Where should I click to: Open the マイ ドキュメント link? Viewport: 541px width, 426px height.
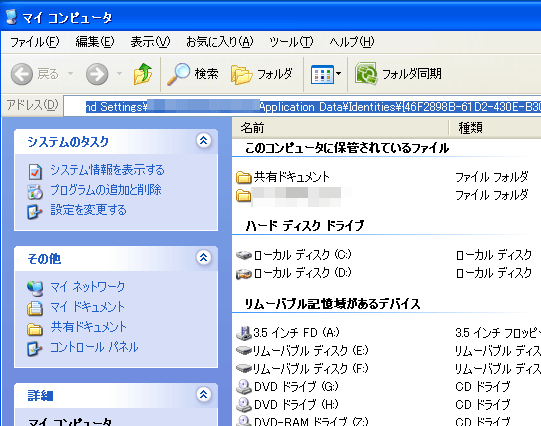(x=87, y=307)
